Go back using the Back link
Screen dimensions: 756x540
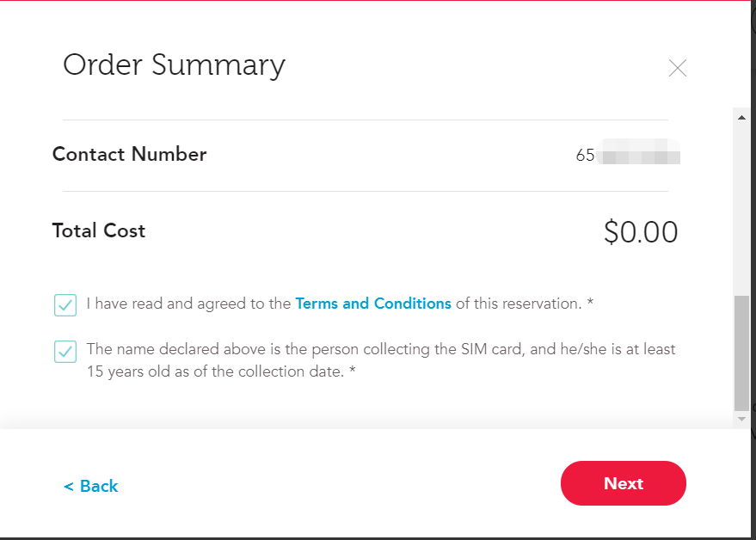(x=90, y=486)
